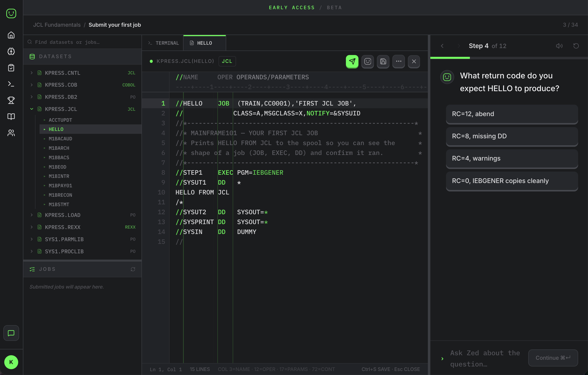The height and width of the screenshot is (375, 588).
Task: Open the M1BRECON member
Action: (90, 195)
